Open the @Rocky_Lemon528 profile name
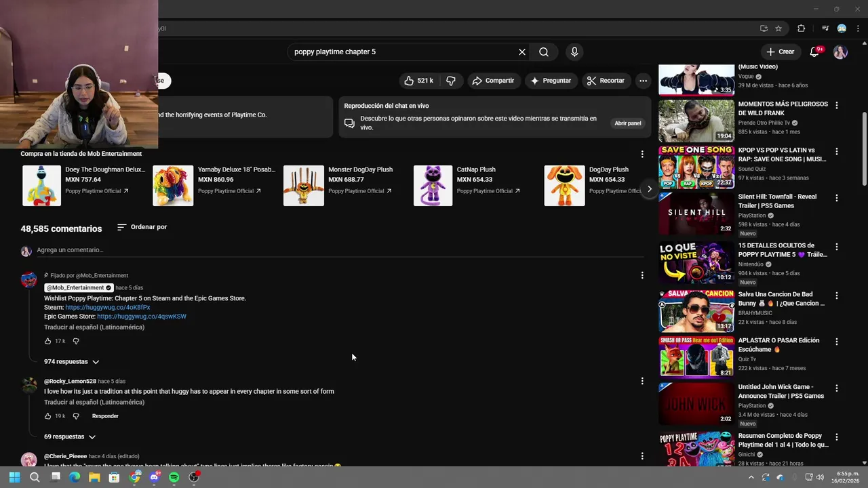This screenshot has width=868, height=488. click(70, 382)
